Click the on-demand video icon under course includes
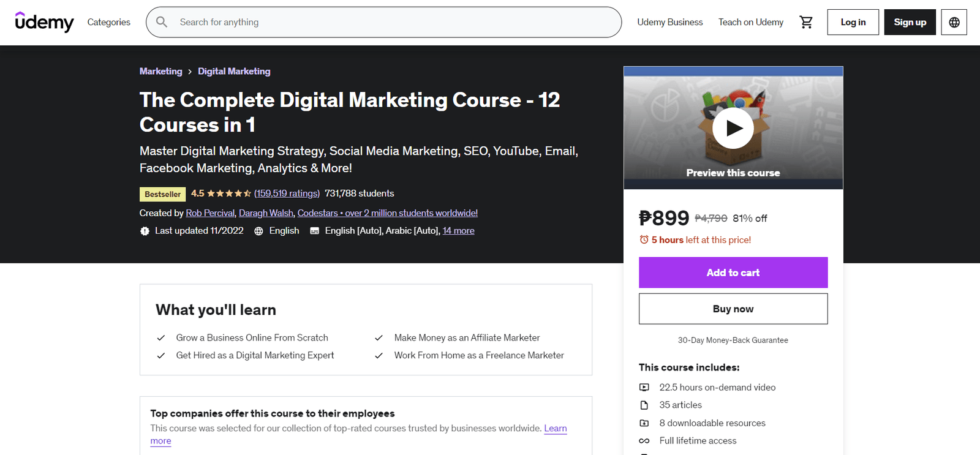Viewport: 980px width, 455px height. click(644, 387)
